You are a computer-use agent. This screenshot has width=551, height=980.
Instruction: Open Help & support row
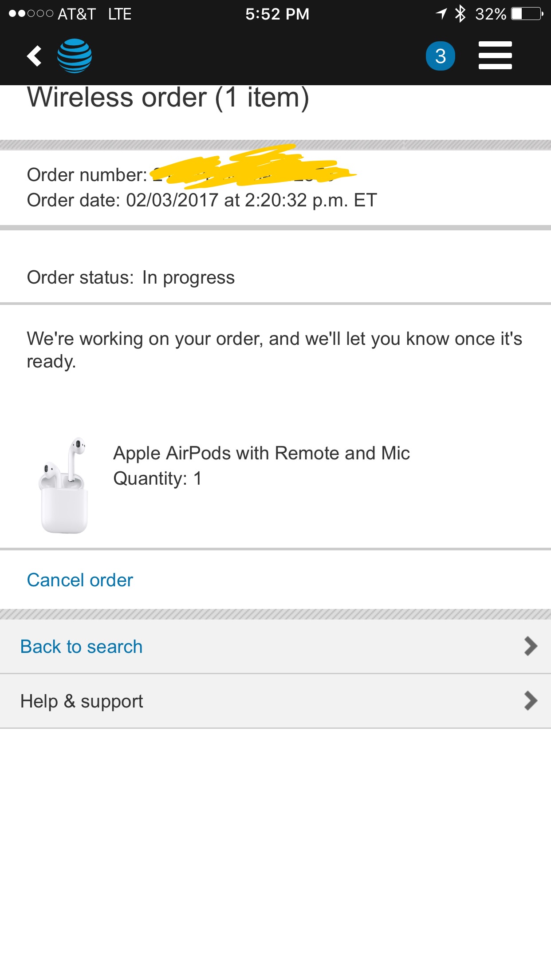tap(275, 701)
